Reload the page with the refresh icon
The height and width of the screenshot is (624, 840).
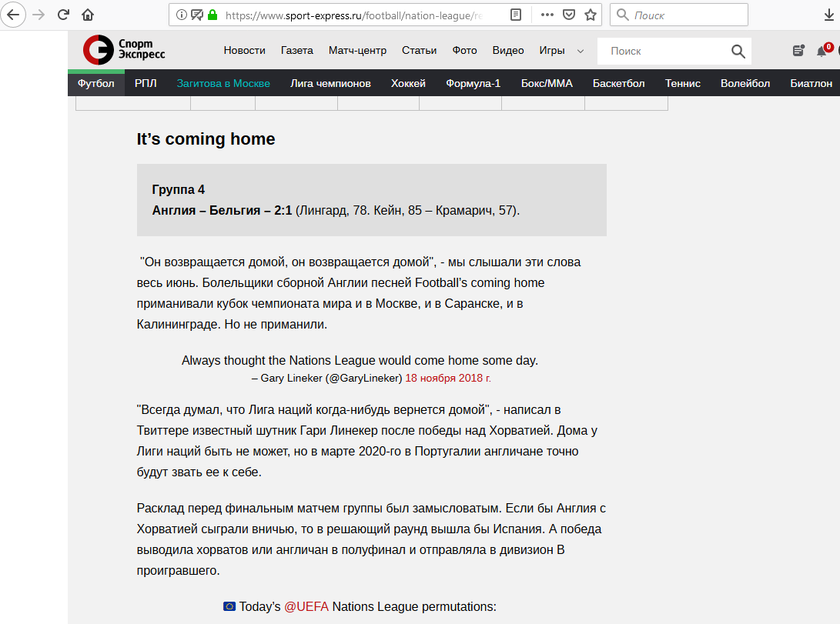pos(64,15)
